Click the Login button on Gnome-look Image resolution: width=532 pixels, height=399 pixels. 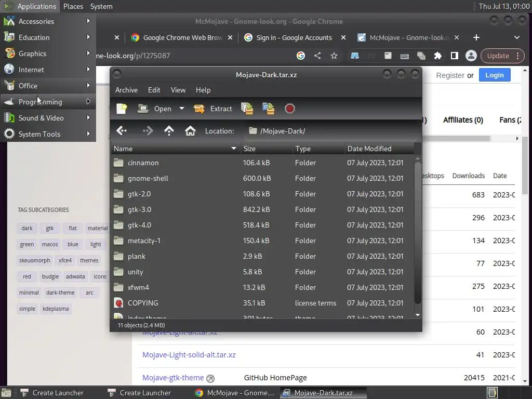(495, 75)
